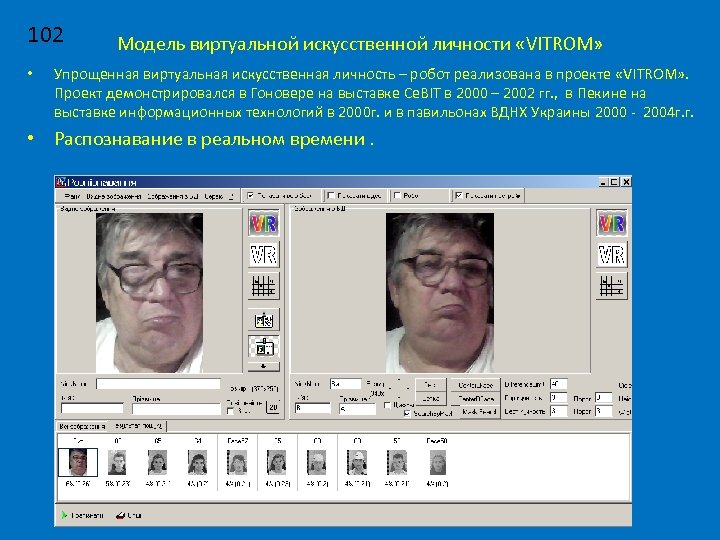The width and height of the screenshot is (720, 540).
Task: Click the application icon in the window title bar
Action: tap(61, 182)
